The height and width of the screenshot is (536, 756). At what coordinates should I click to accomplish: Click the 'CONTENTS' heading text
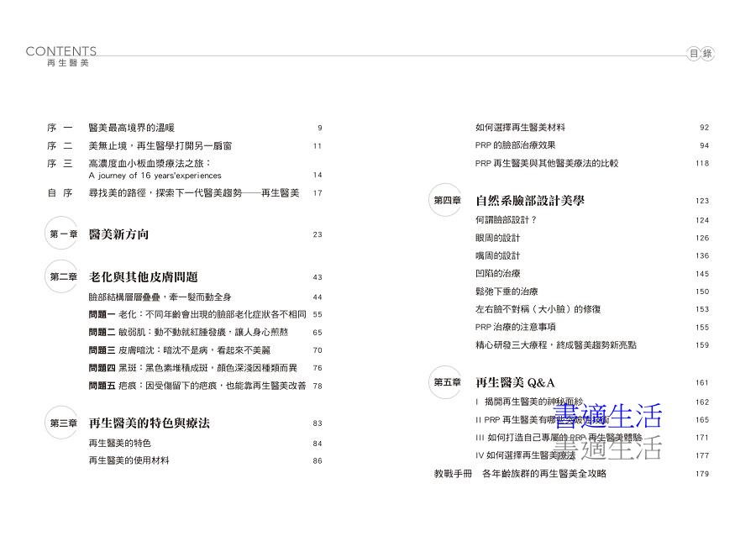[61, 51]
